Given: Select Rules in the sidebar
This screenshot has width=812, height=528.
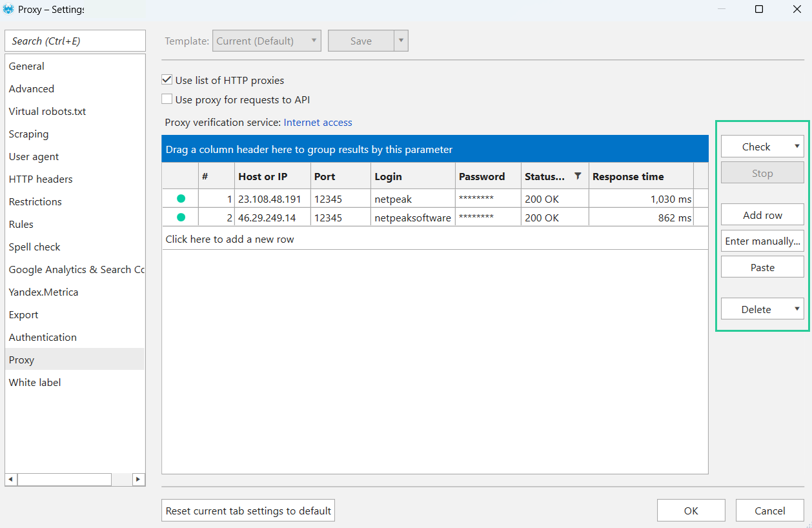Looking at the screenshot, I should pyautogui.click(x=74, y=225).
